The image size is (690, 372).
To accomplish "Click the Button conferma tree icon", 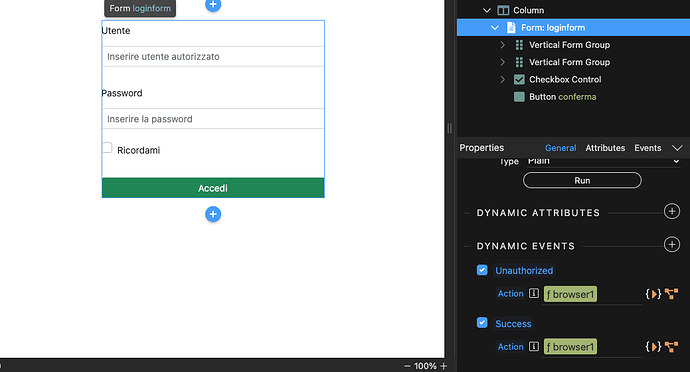I will pos(519,97).
